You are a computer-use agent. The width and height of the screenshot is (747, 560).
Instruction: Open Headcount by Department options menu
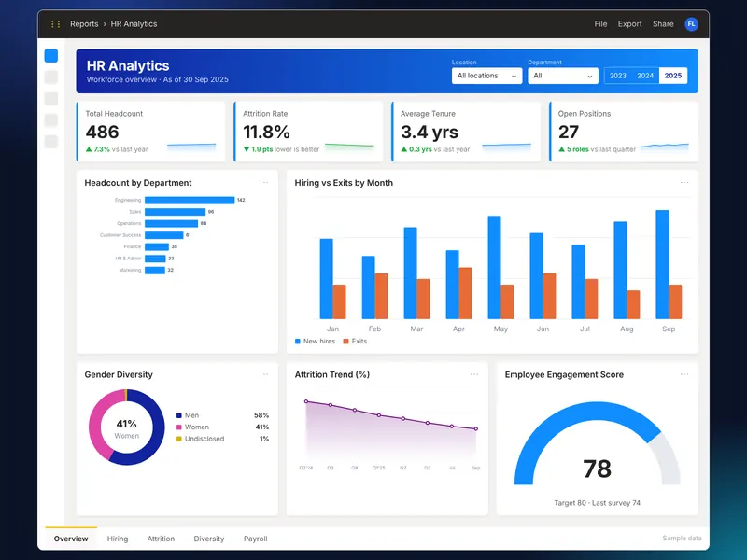pyautogui.click(x=264, y=182)
